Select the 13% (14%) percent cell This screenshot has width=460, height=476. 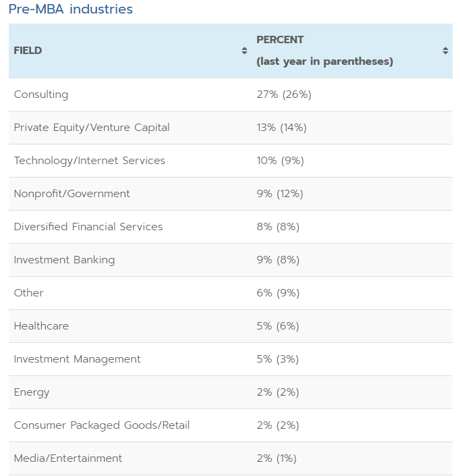coord(282,128)
